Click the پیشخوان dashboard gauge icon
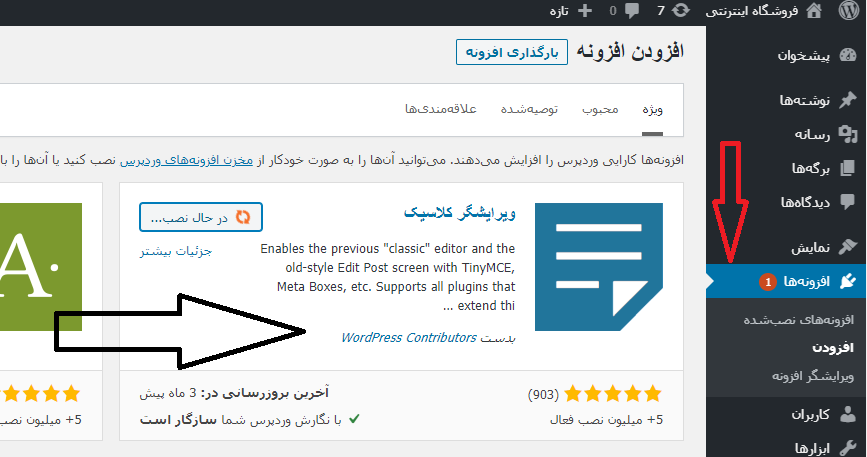Viewport: 867px width, 457px height. [x=848, y=55]
